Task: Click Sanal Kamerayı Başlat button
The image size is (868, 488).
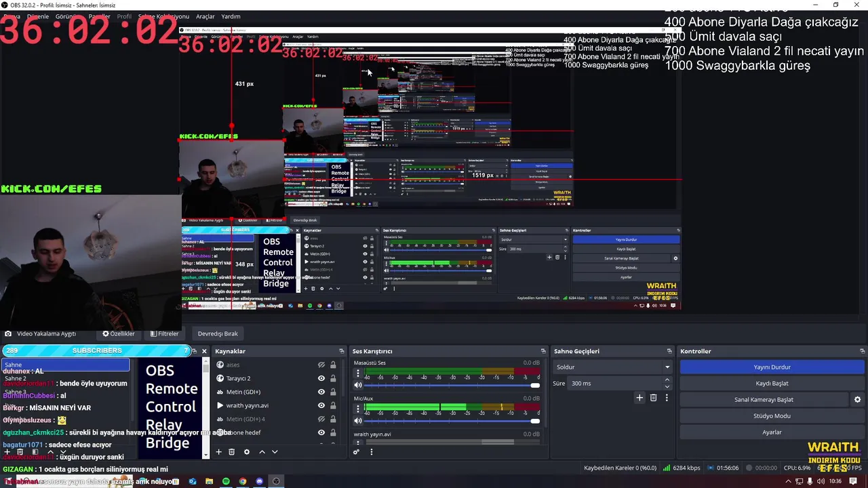Action: (x=764, y=399)
